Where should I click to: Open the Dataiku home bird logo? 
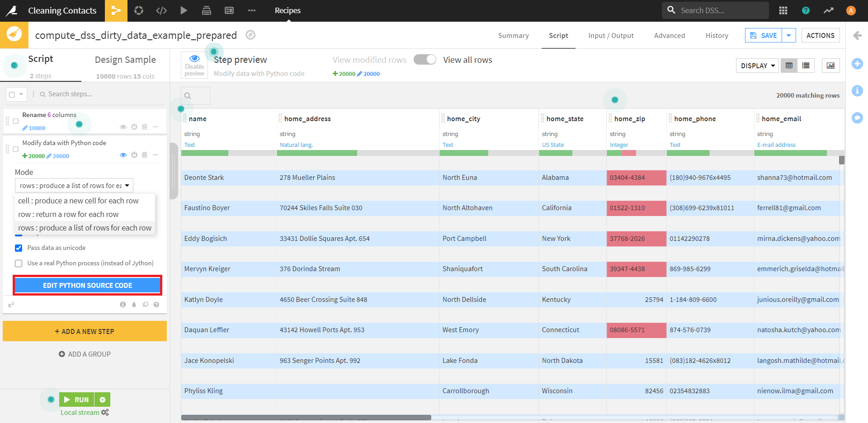point(12,10)
